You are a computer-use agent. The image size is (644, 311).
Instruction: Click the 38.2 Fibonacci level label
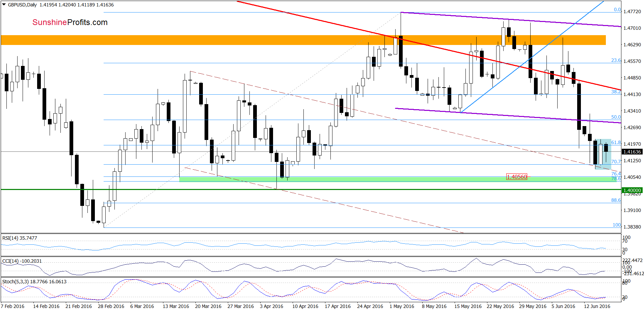pos(616,92)
